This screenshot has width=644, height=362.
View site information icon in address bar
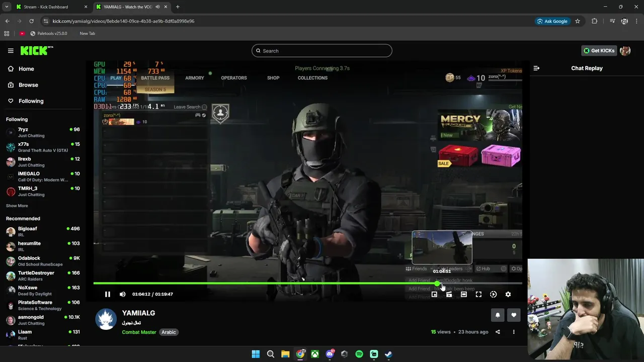pyautogui.click(x=46, y=21)
